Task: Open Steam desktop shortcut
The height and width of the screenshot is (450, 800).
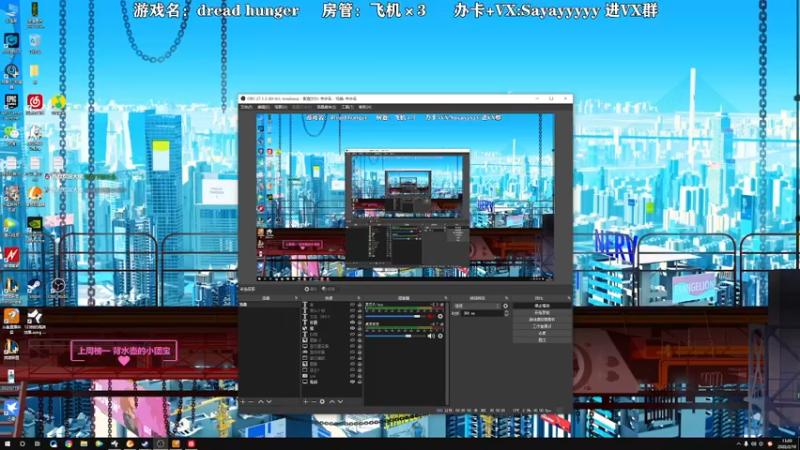Action: (35, 287)
